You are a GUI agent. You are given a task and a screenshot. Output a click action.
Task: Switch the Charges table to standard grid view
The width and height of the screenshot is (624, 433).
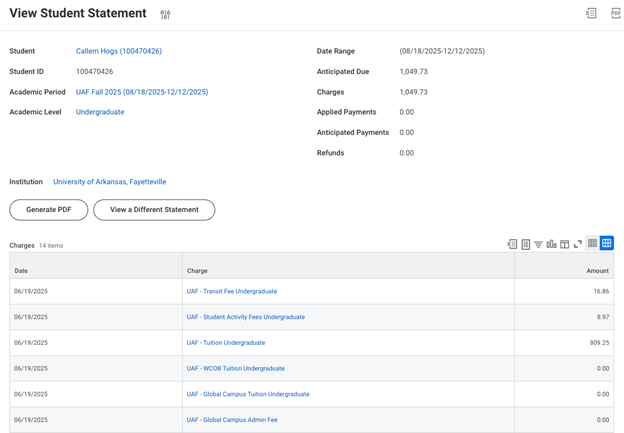point(606,243)
